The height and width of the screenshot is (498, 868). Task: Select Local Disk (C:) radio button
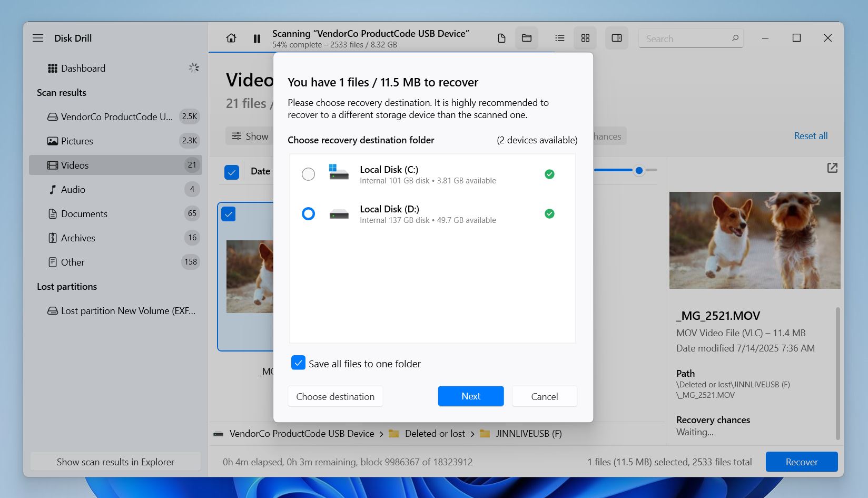coord(308,174)
